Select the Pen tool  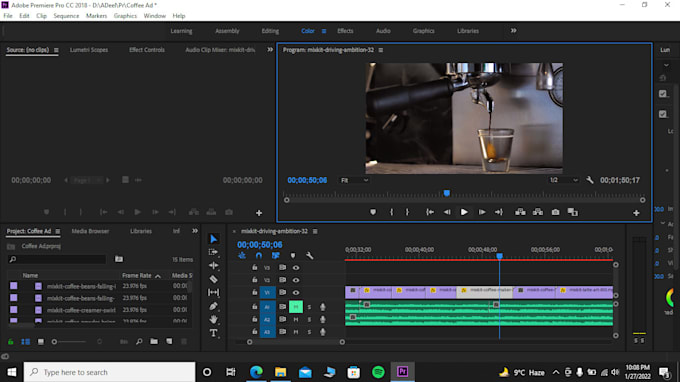[x=213, y=306]
